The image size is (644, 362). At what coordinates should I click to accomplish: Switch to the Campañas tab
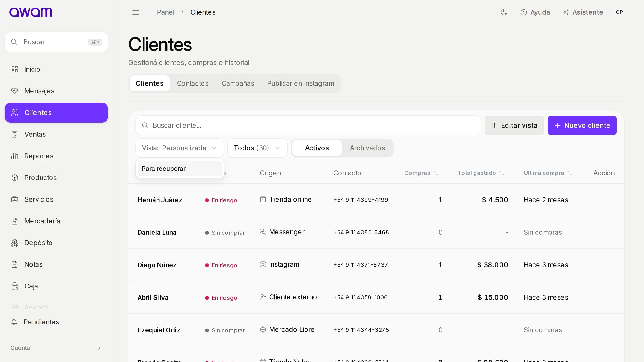pyautogui.click(x=238, y=83)
